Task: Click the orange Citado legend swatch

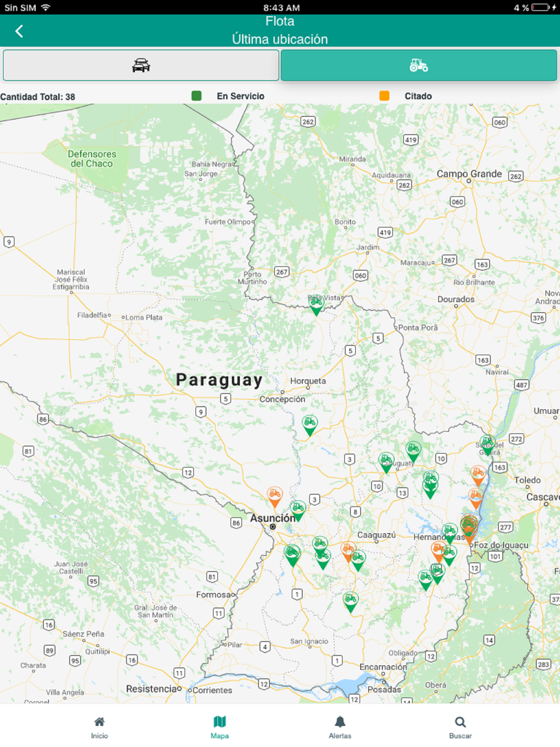Action: coord(384,96)
